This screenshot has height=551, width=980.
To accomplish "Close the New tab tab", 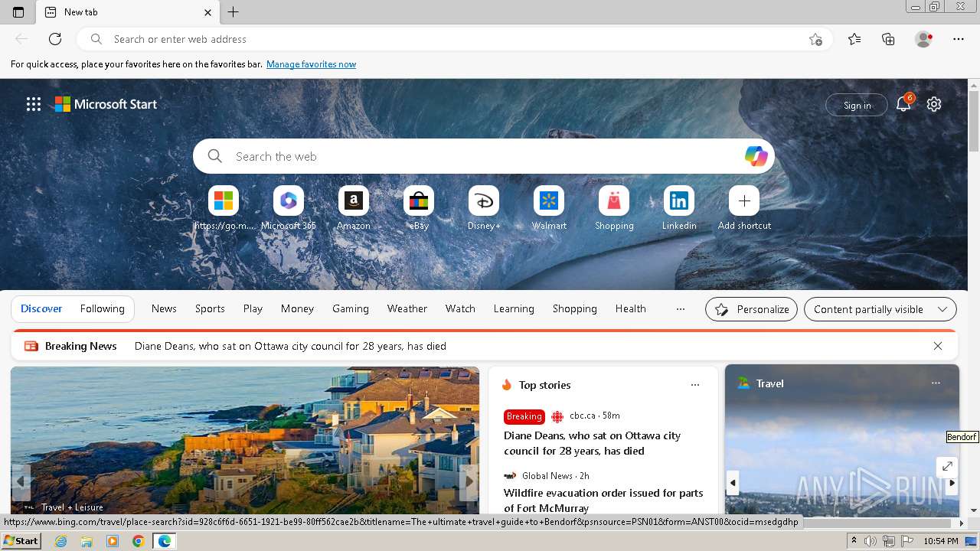I will (x=207, y=12).
